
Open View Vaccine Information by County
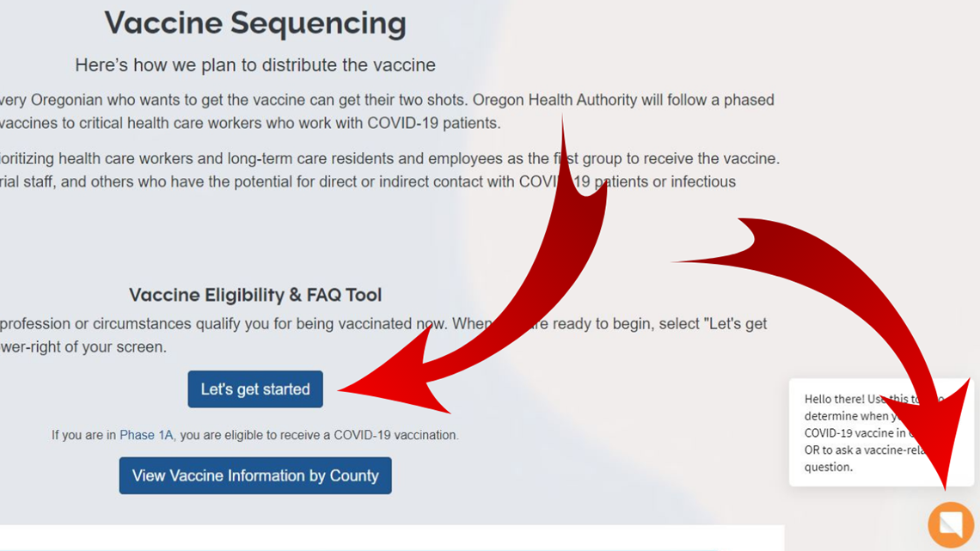pos(255,475)
